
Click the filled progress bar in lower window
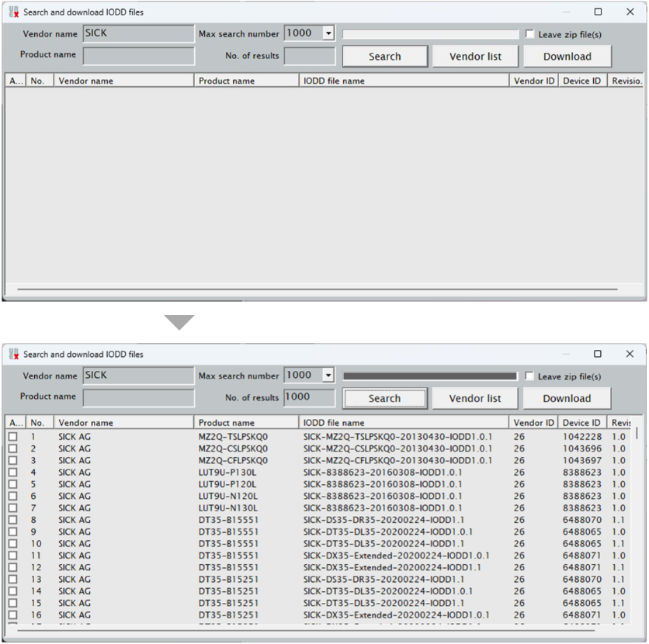(x=430, y=376)
